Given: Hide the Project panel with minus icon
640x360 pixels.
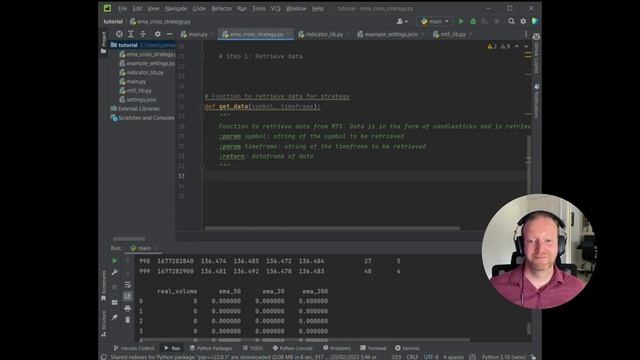Looking at the screenshot, I should coord(169,34).
